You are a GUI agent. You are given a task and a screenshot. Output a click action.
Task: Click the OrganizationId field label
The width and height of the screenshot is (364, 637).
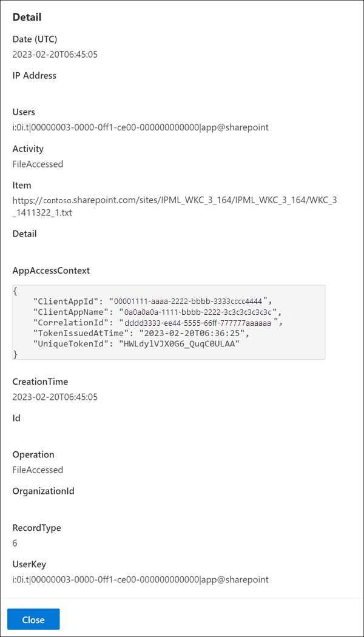click(x=43, y=491)
